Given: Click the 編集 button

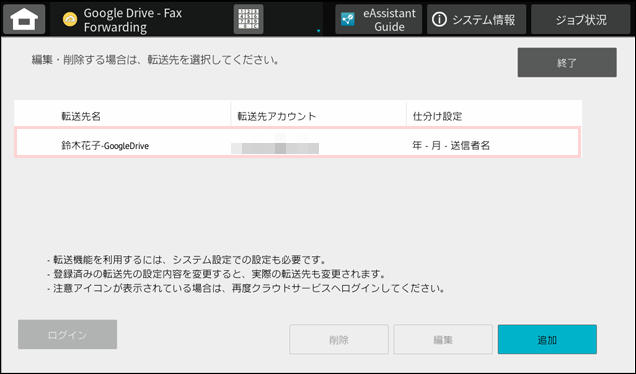Looking at the screenshot, I should pyautogui.click(x=443, y=339).
